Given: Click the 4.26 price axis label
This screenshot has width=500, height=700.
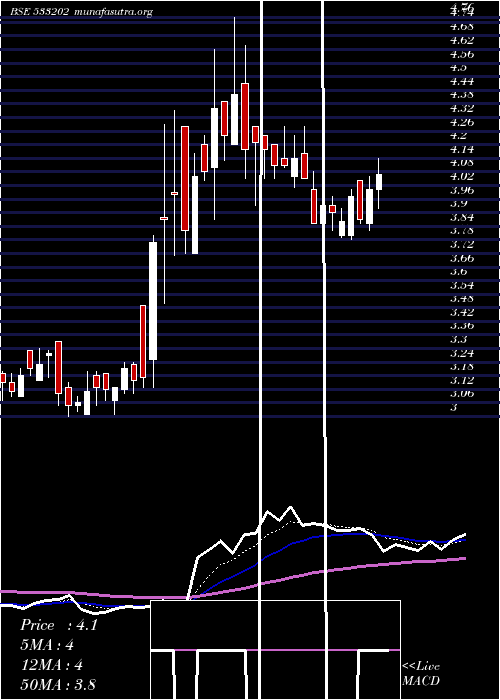Looking at the screenshot, I should coord(462,122).
